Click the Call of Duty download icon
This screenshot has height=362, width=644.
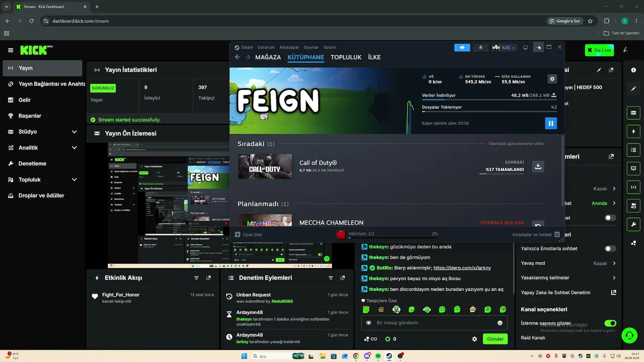click(538, 166)
